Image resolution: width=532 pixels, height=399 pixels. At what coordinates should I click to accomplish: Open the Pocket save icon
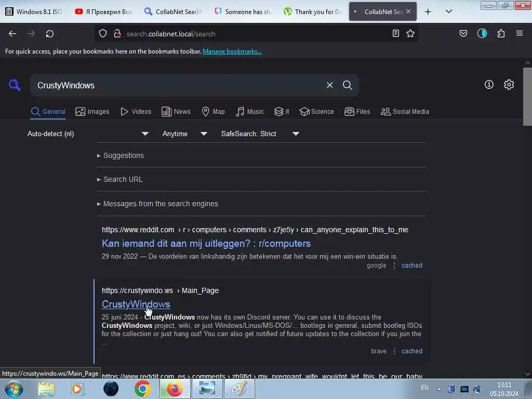pyautogui.click(x=463, y=33)
